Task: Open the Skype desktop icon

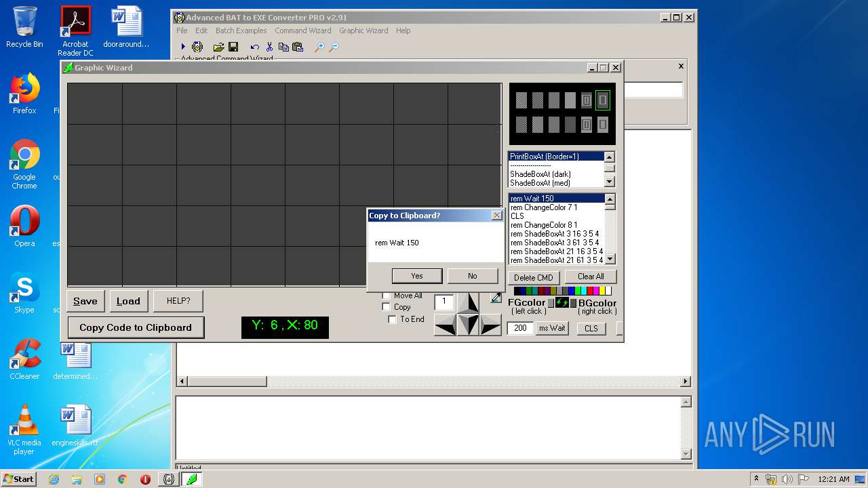Action: [x=24, y=293]
